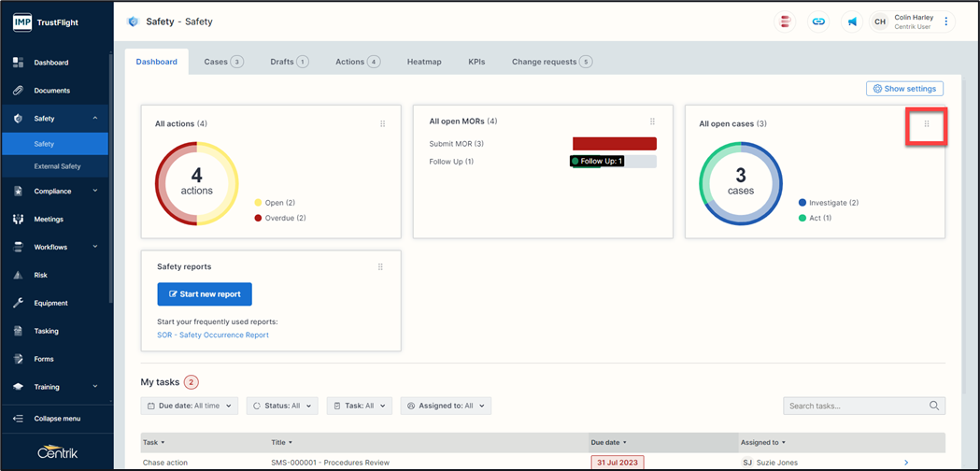Click drag handle on All open cases
Screen dimensions: 980x471
point(927,124)
